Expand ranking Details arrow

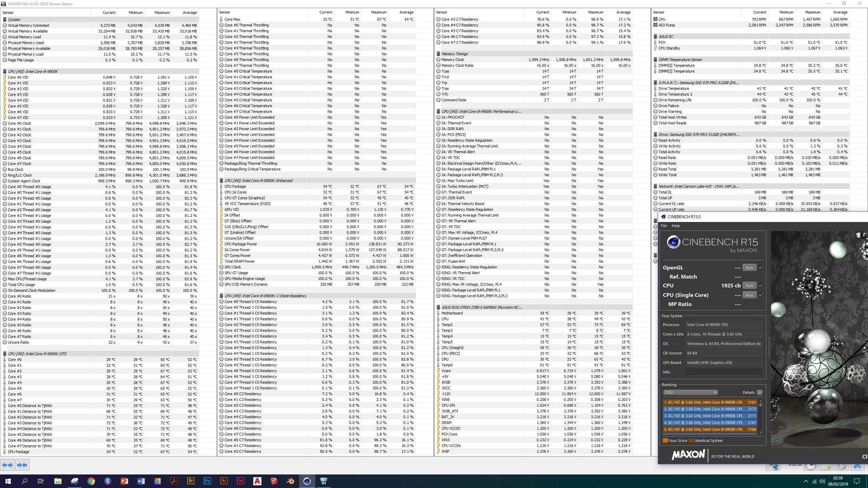click(x=759, y=392)
